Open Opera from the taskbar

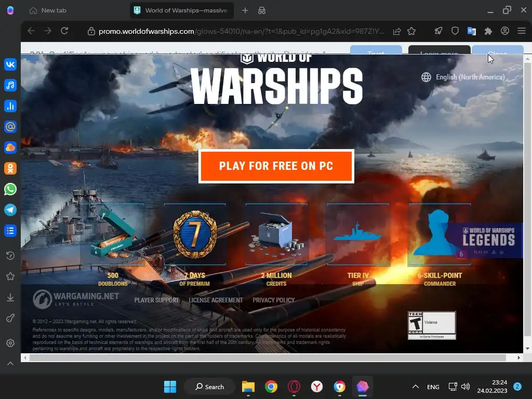[294, 387]
